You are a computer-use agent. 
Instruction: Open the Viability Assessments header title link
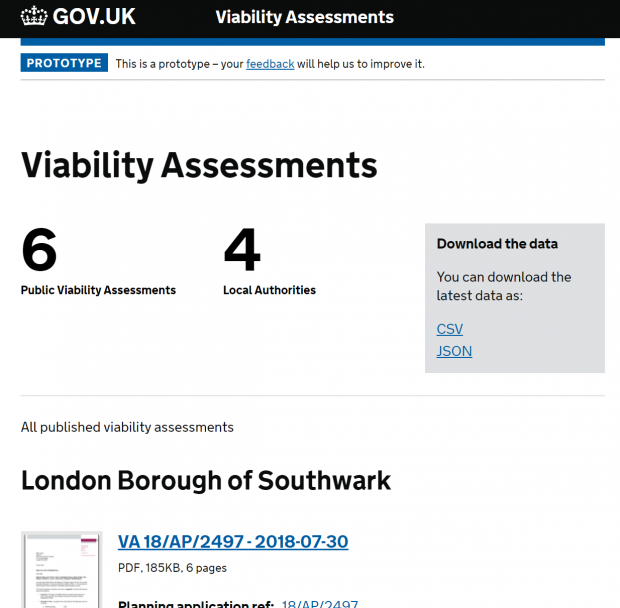304,17
